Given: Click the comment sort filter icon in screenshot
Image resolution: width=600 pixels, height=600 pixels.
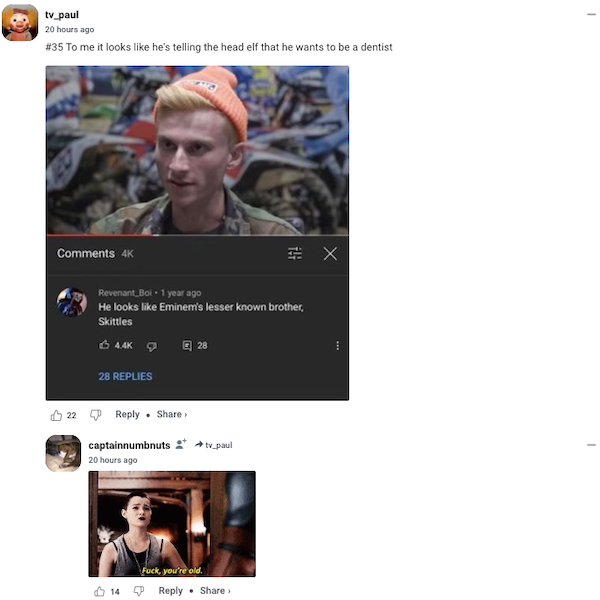Looking at the screenshot, I should [x=295, y=253].
